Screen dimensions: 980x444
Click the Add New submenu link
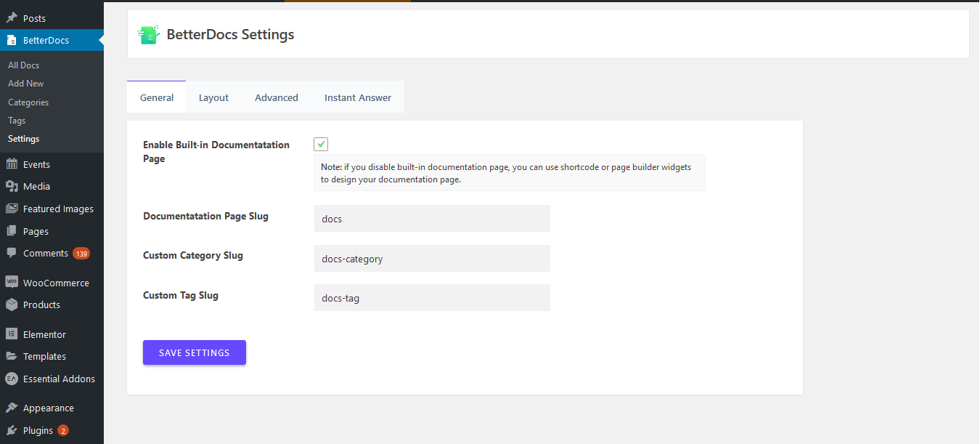(26, 84)
